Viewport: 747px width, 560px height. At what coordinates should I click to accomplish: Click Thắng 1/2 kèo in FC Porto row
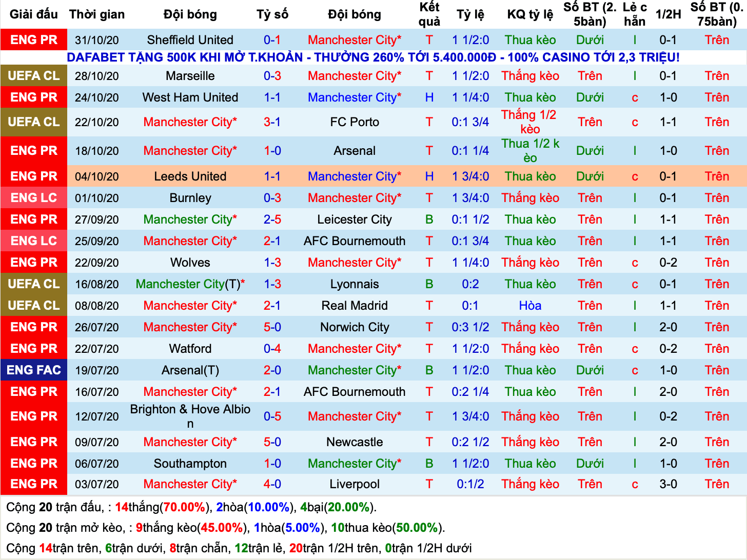pyautogui.click(x=530, y=122)
